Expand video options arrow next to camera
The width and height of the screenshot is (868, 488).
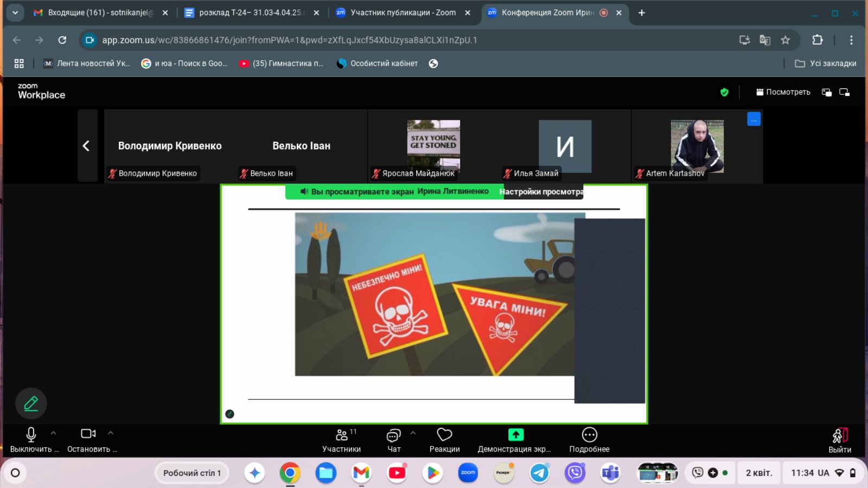pos(111,433)
